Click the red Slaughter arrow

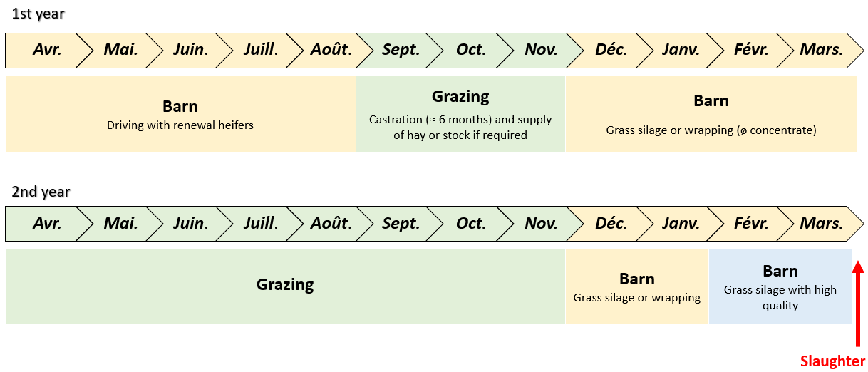tap(858, 303)
